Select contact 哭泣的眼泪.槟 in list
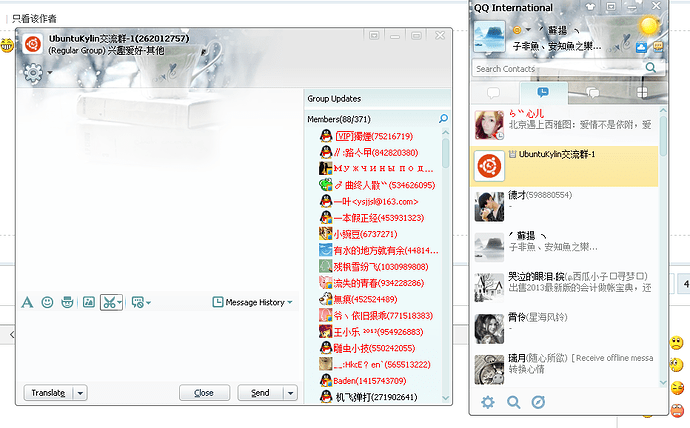690x428 pixels. point(565,288)
